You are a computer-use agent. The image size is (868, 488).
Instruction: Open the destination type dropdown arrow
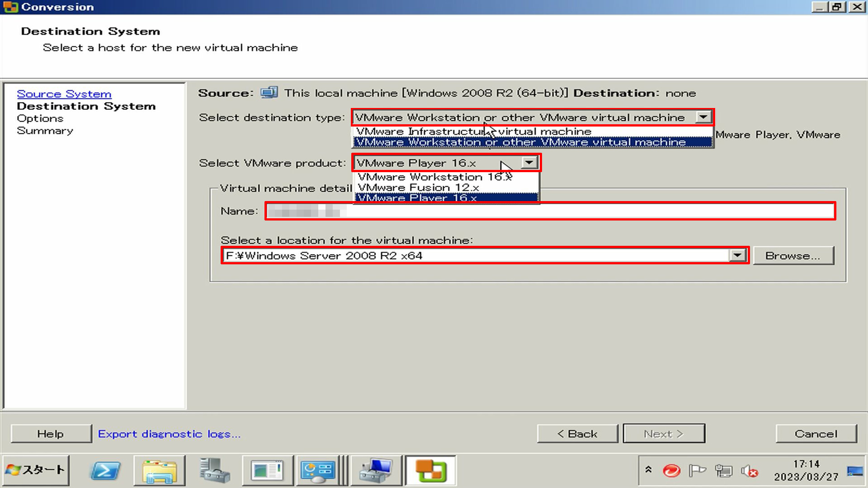703,117
